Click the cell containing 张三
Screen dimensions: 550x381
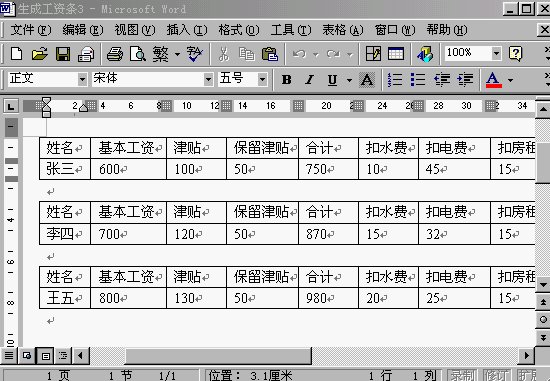tap(65, 169)
